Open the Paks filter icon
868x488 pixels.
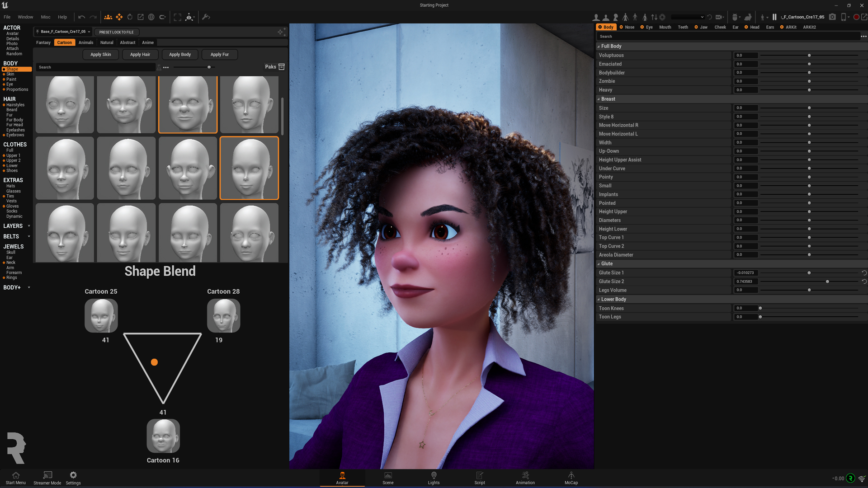tap(282, 67)
